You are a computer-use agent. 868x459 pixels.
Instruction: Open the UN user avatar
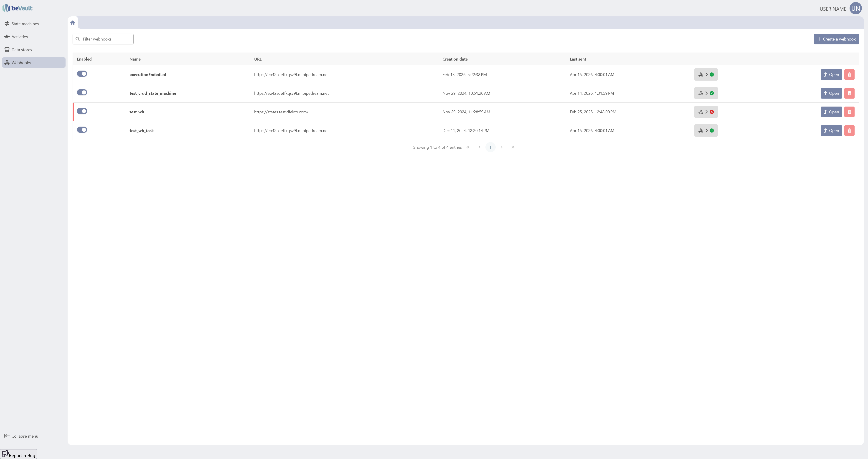pos(855,8)
